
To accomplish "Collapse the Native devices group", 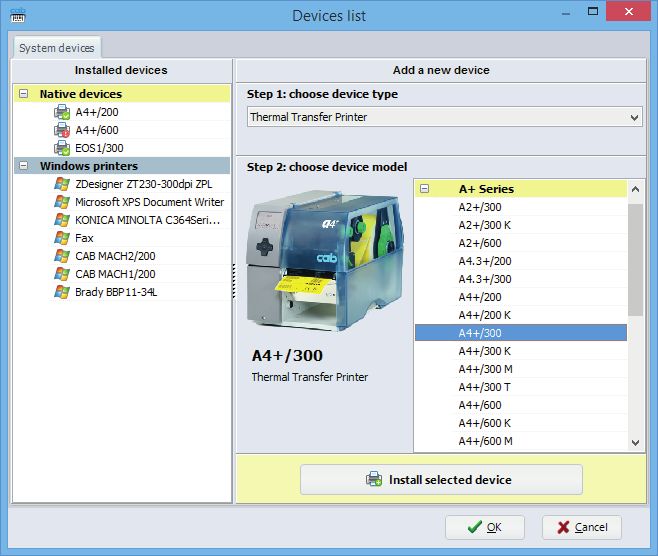I will 24,94.
